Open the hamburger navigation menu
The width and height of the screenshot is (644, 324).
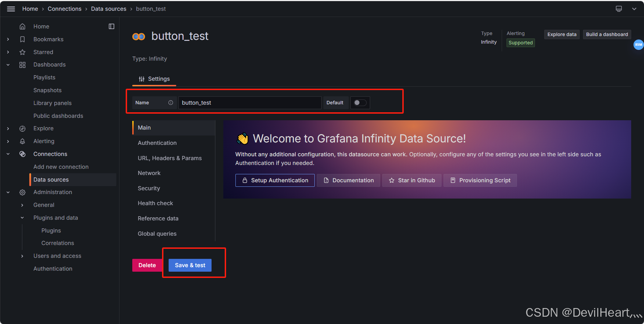(x=11, y=9)
